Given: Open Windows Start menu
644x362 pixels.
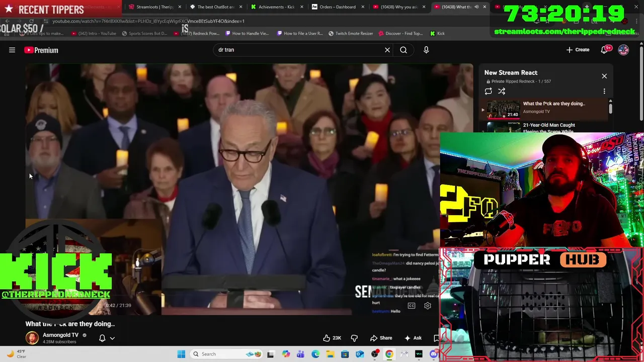Looking at the screenshot, I should 181,354.
